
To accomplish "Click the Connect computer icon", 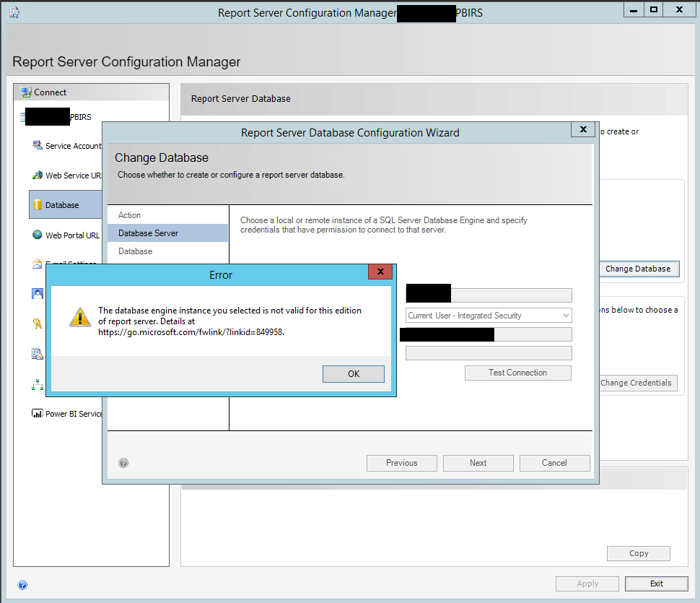I will point(26,92).
